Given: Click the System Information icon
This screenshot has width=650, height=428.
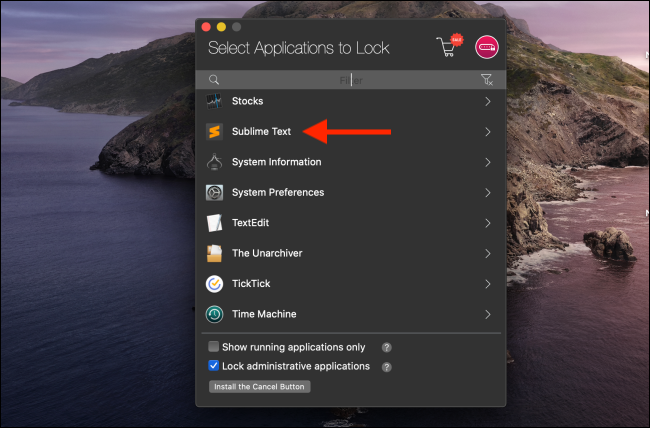Looking at the screenshot, I should 214,162.
